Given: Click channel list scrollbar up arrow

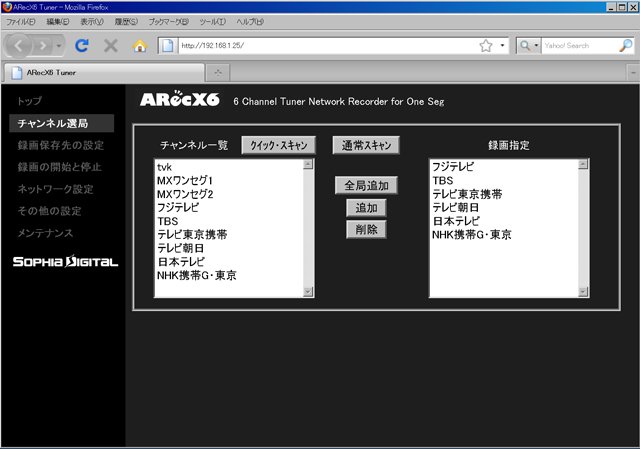Looking at the screenshot, I should click(308, 164).
